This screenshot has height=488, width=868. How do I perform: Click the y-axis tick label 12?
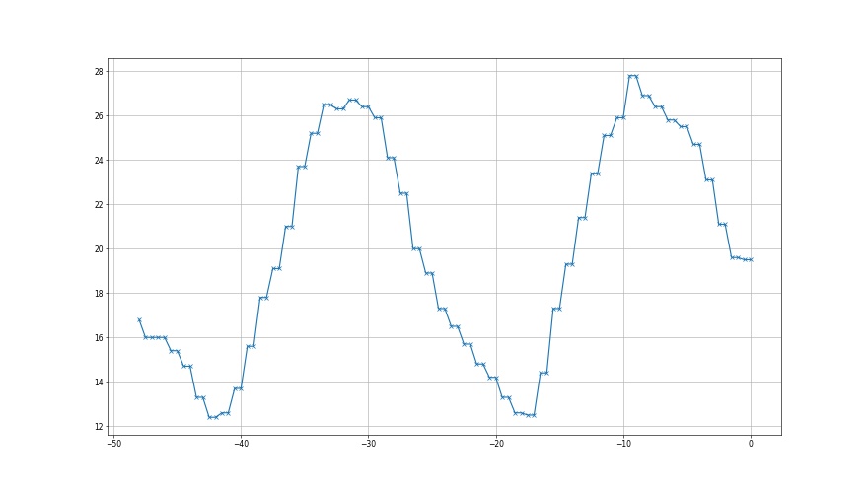click(x=99, y=427)
